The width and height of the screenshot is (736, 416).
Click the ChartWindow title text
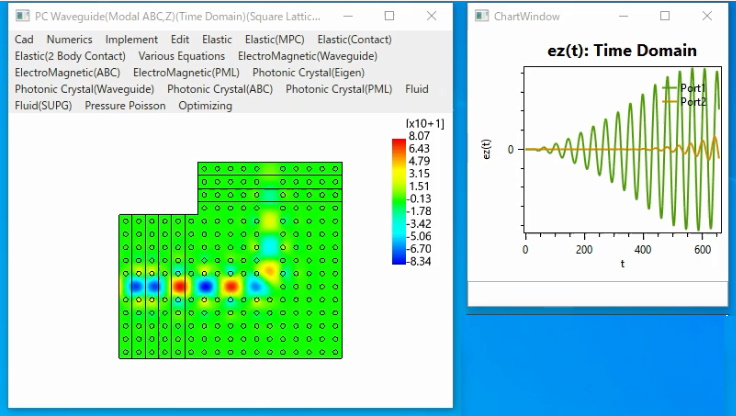[x=527, y=16]
